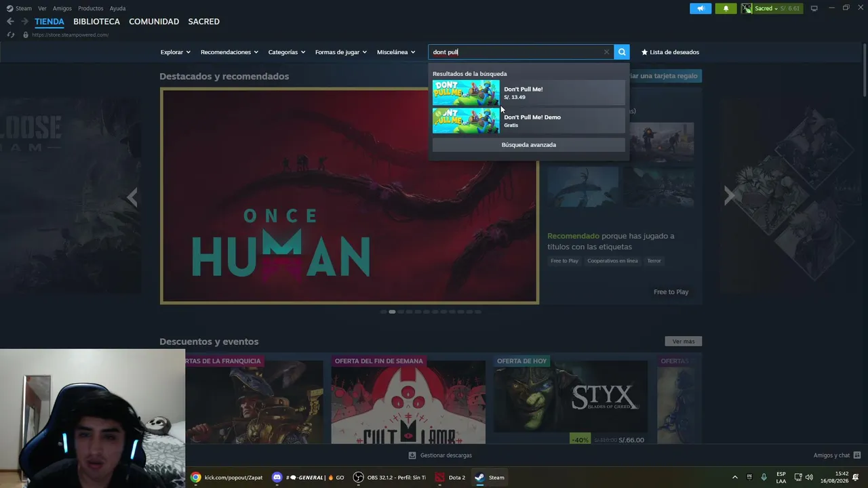This screenshot has height=488, width=868.
Task: Click the Ver más button
Action: (684, 342)
